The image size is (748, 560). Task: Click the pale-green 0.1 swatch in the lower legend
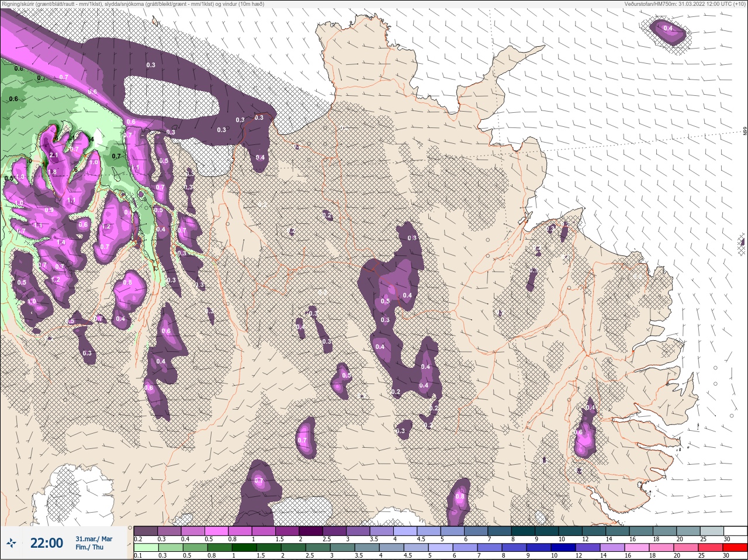pos(146,548)
